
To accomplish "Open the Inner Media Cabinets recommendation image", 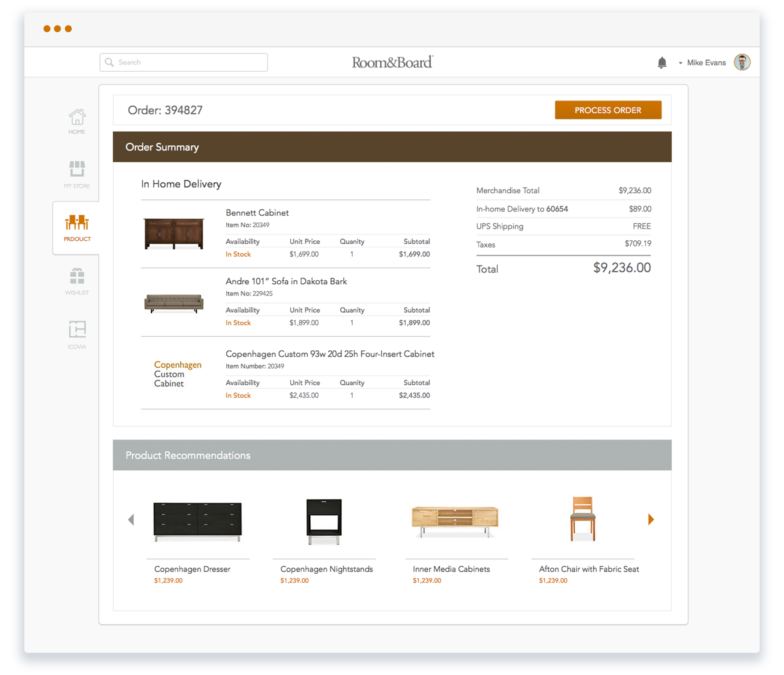I will pyautogui.click(x=455, y=521).
